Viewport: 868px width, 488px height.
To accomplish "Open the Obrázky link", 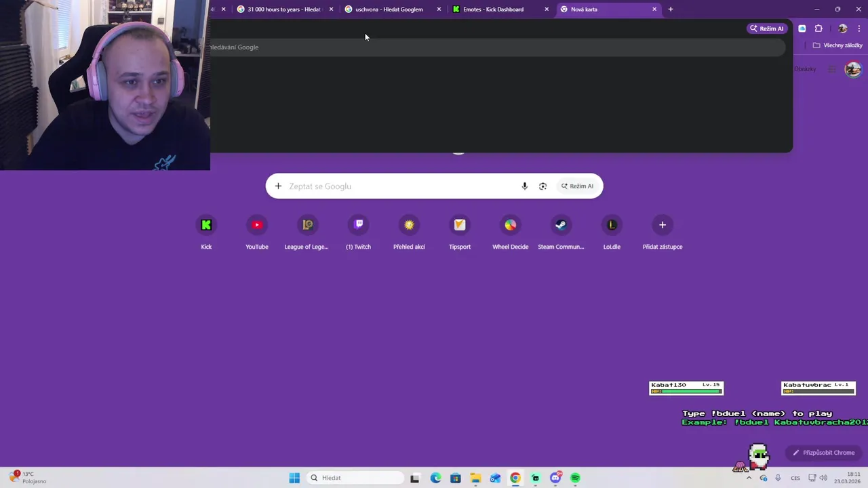I will 805,69.
